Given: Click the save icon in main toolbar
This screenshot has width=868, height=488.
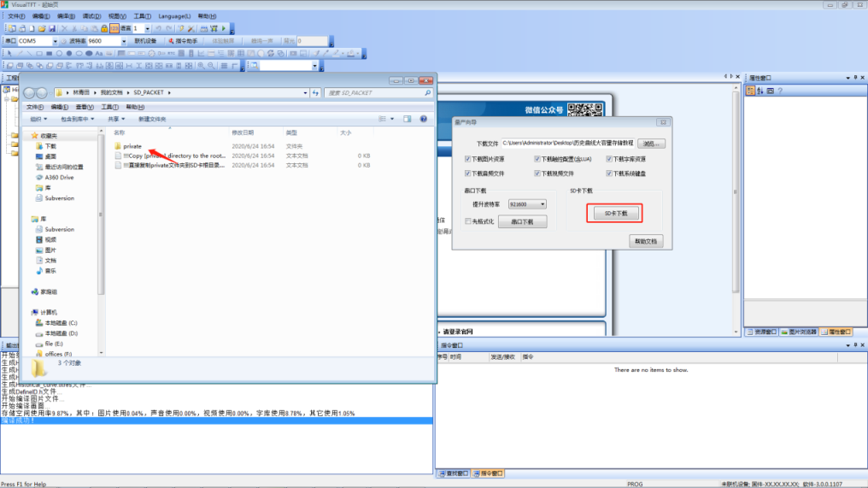Looking at the screenshot, I should 52,29.
